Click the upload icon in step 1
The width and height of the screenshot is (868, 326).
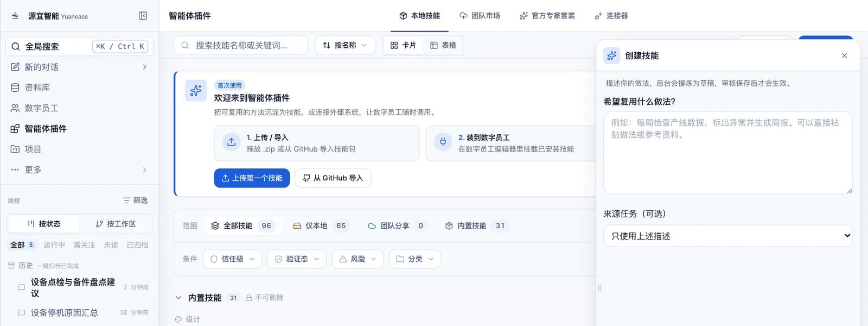coord(232,142)
